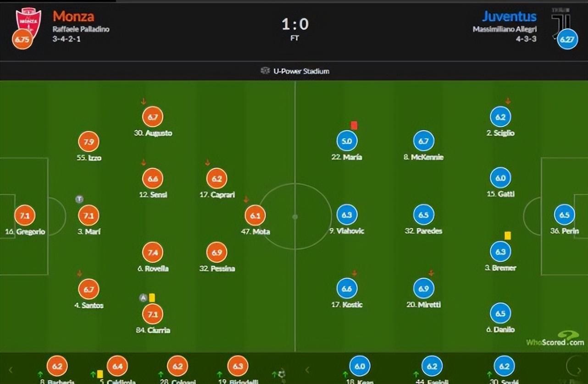Click Di María's red card icon

(x=354, y=125)
